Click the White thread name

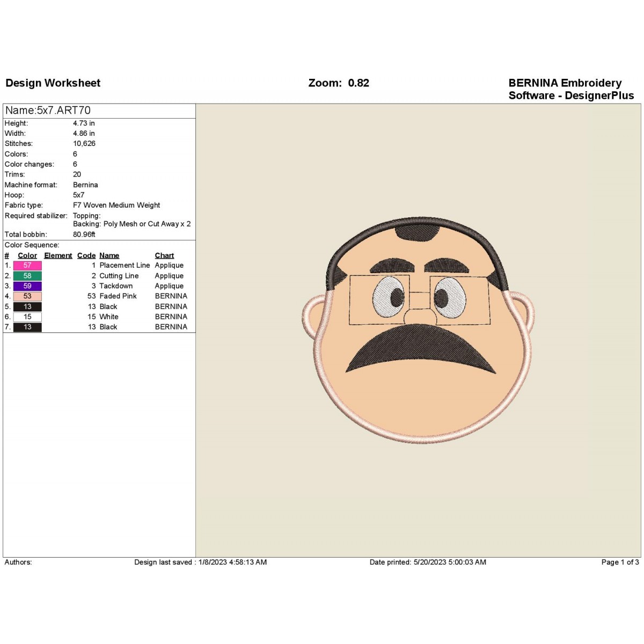pos(109,317)
